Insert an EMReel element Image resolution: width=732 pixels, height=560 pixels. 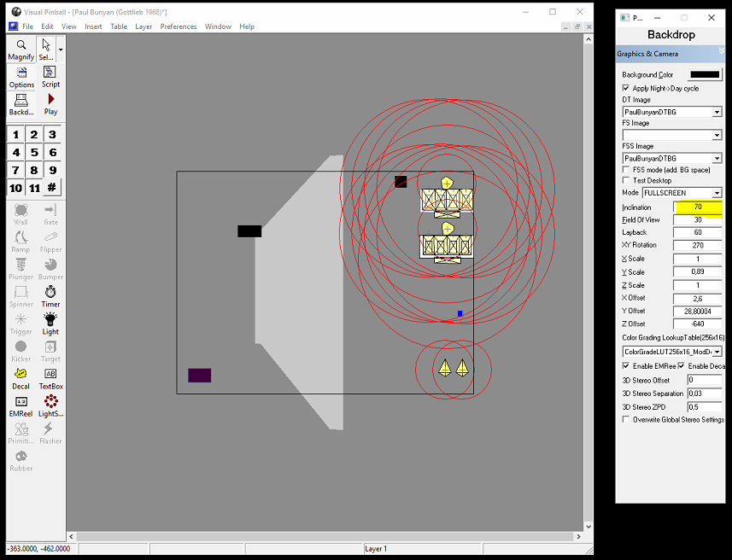[21, 406]
